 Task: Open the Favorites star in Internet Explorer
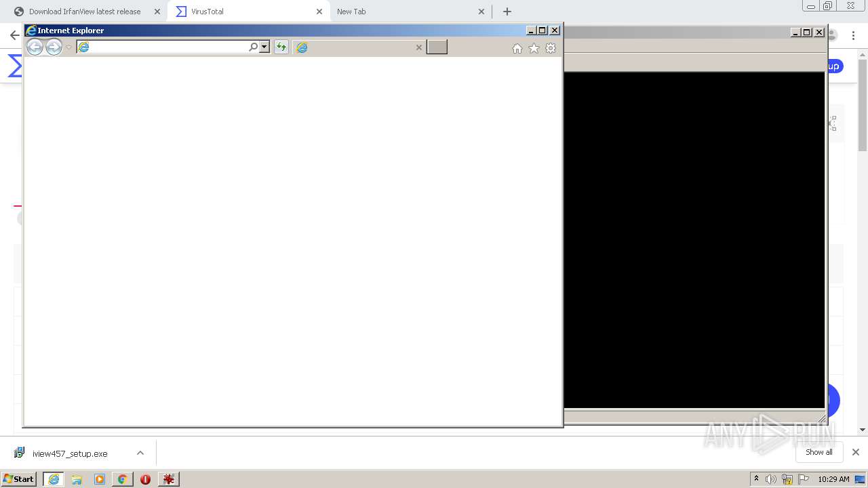pos(534,48)
